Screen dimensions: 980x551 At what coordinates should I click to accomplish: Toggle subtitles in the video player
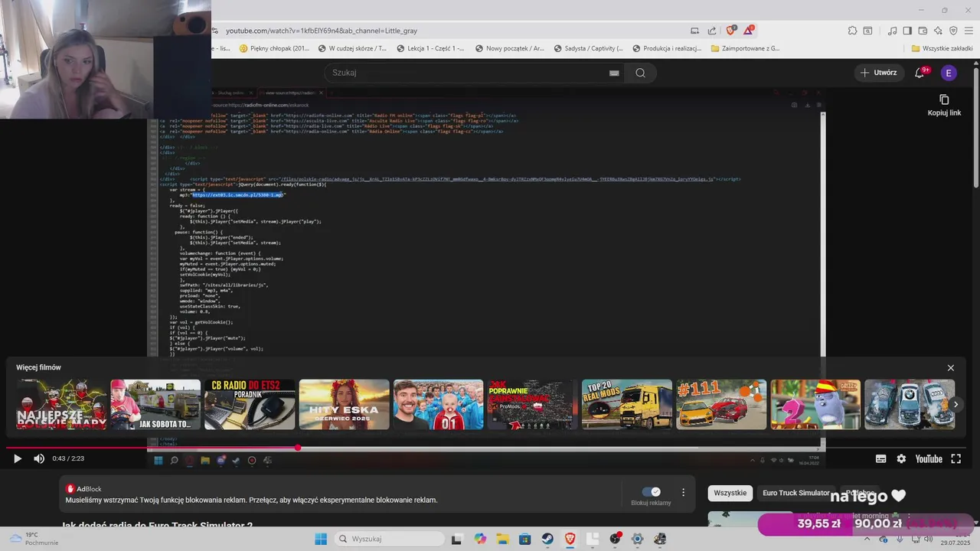[880, 458]
